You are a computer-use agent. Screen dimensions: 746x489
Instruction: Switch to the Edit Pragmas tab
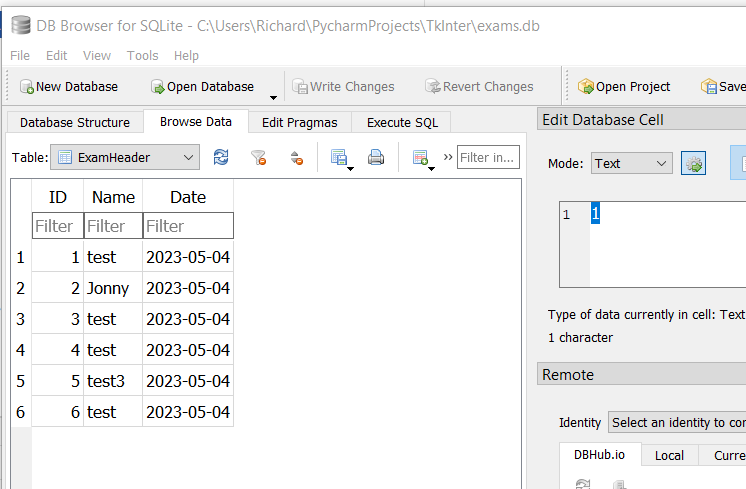(300, 122)
